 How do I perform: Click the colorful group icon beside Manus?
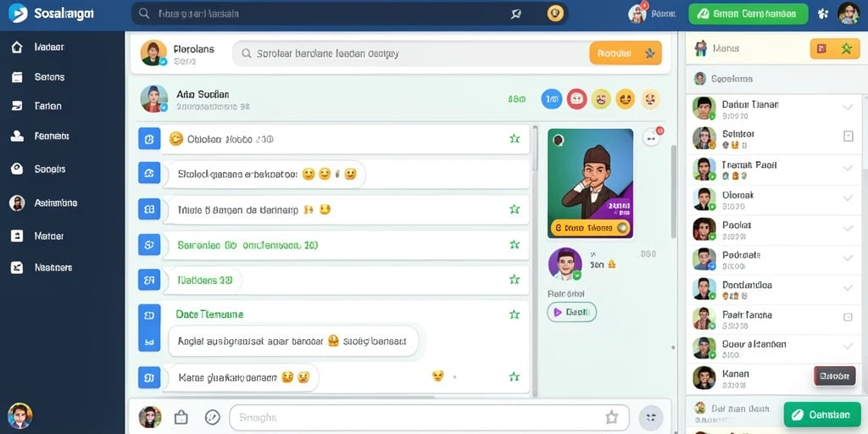pos(701,48)
